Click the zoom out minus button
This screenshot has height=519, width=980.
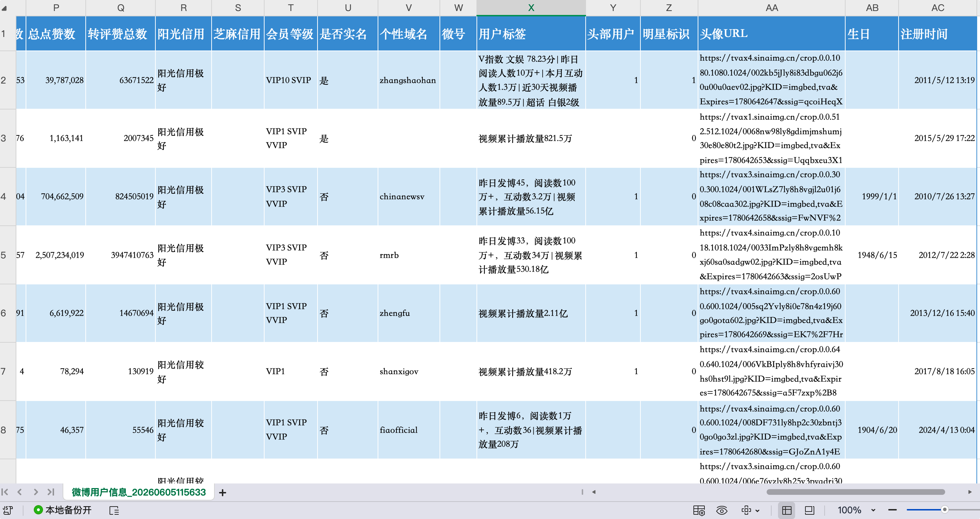tap(893, 510)
